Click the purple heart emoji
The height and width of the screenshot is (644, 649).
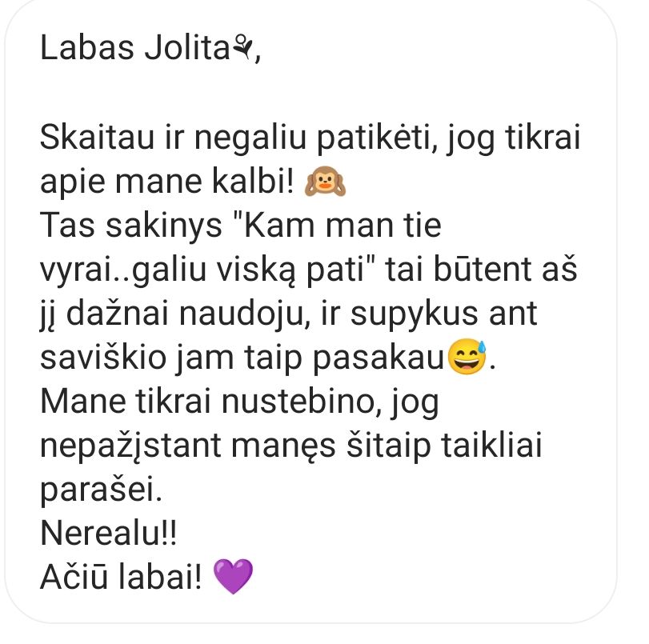(x=233, y=576)
